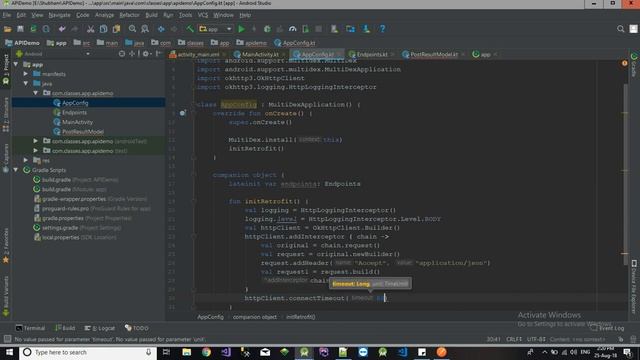Screen dimensions: 640x360
Task: Click the Undo arrow icon
Action: [x=62, y=29]
